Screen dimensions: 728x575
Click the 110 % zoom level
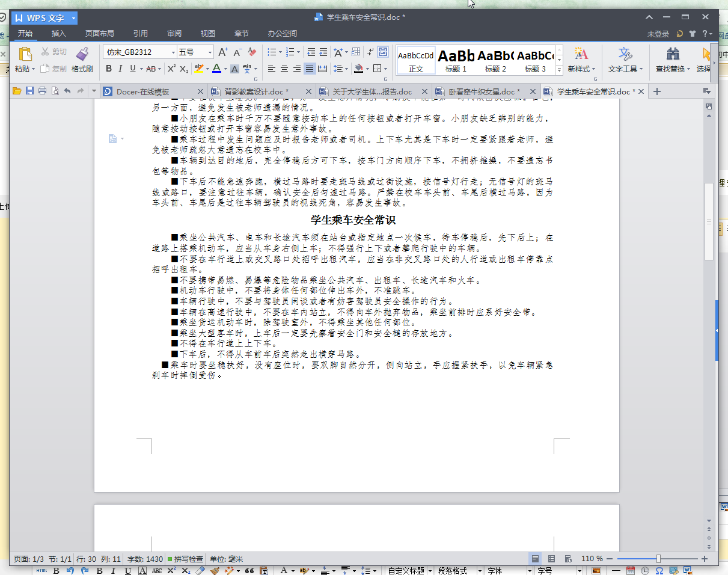pyautogui.click(x=592, y=559)
